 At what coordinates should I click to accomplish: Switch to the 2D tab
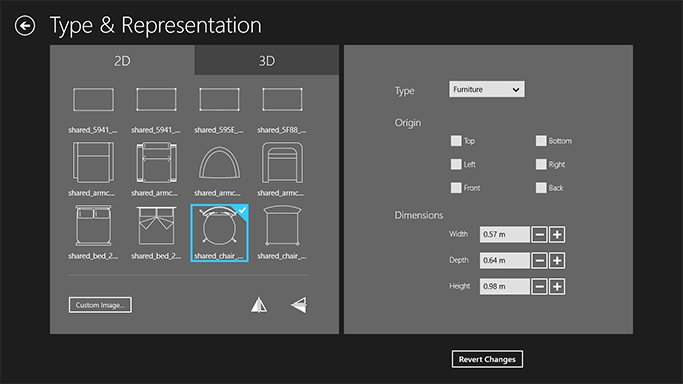(x=122, y=61)
